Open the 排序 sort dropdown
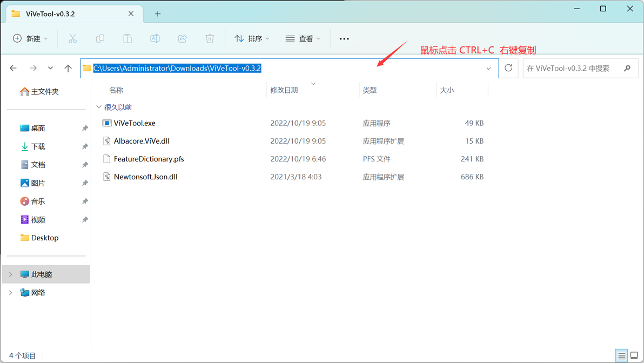The image size is (644, 363). pos(252,38)
